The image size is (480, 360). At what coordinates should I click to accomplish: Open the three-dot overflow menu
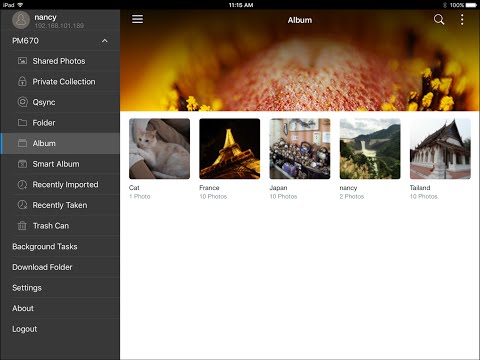pyautogui.click(x=462, y=20)
